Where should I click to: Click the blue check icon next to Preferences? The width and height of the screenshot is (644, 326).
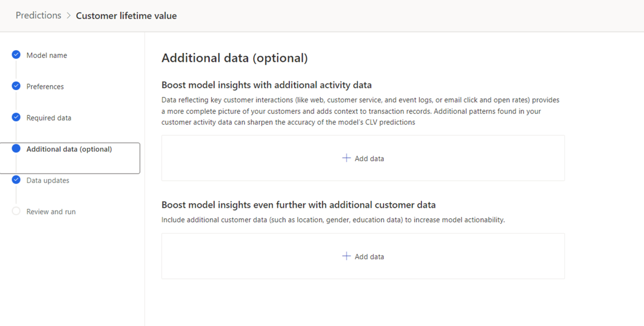point(16,86)
